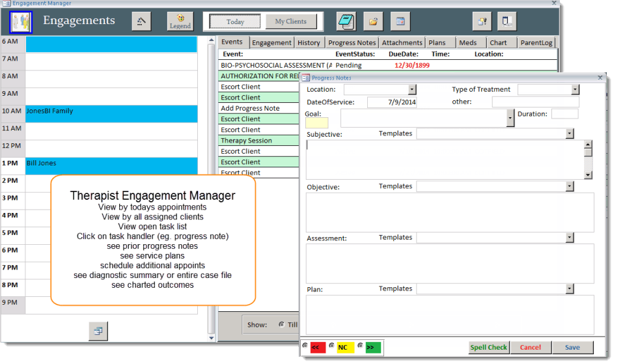This screenshot has height=364, width=625.
Task: Click the Duration input field
Action: 565,114
